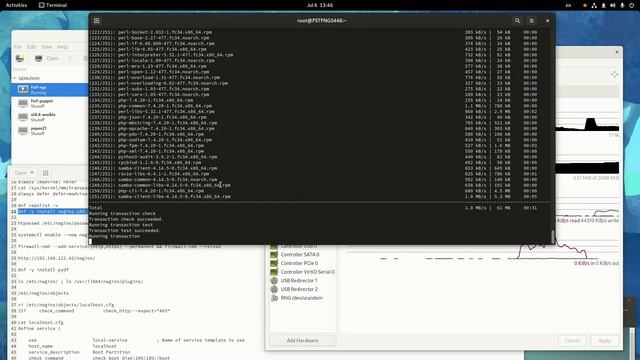This screenshot has width=640, height=360.
Task: Open the text editor's Open dropdown
Action: pos(24,173)
